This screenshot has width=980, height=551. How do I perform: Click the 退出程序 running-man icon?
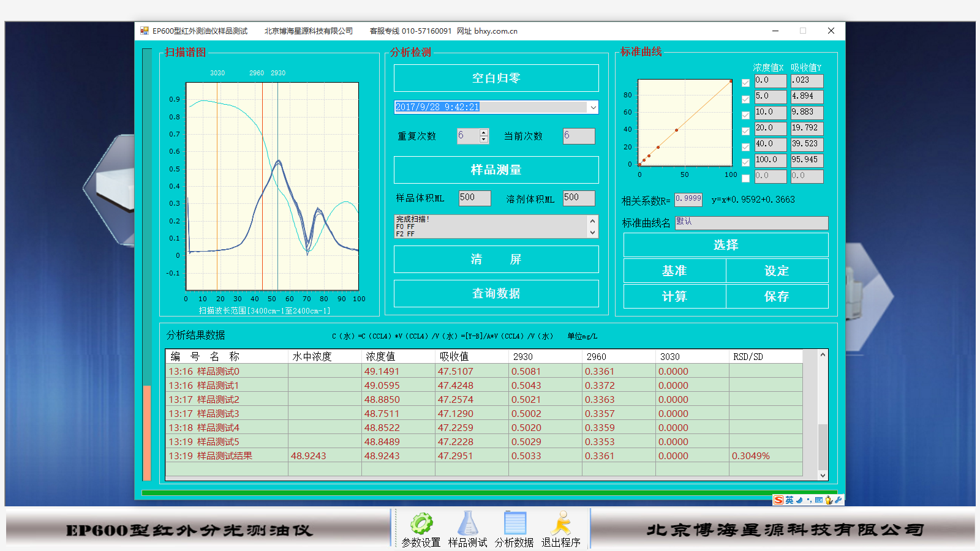[560, 525]
